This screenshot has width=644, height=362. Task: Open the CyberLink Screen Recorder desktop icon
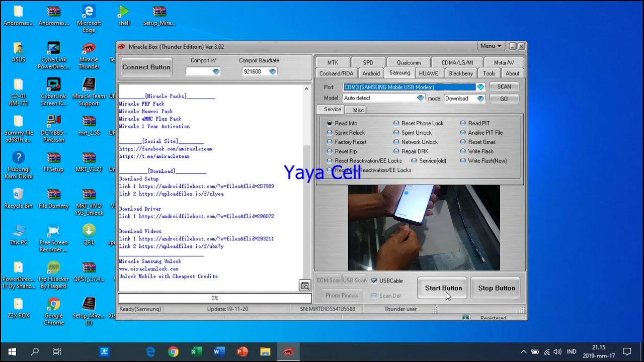53,93
